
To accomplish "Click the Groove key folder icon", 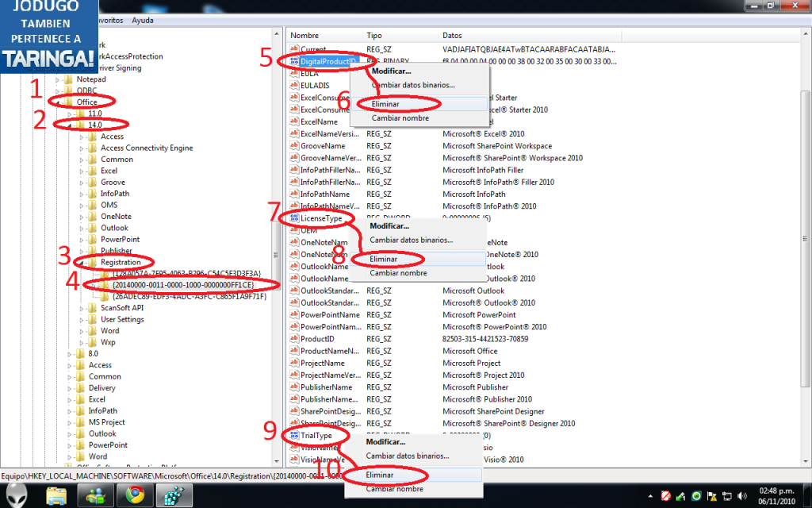I will (x=92, y=182).
